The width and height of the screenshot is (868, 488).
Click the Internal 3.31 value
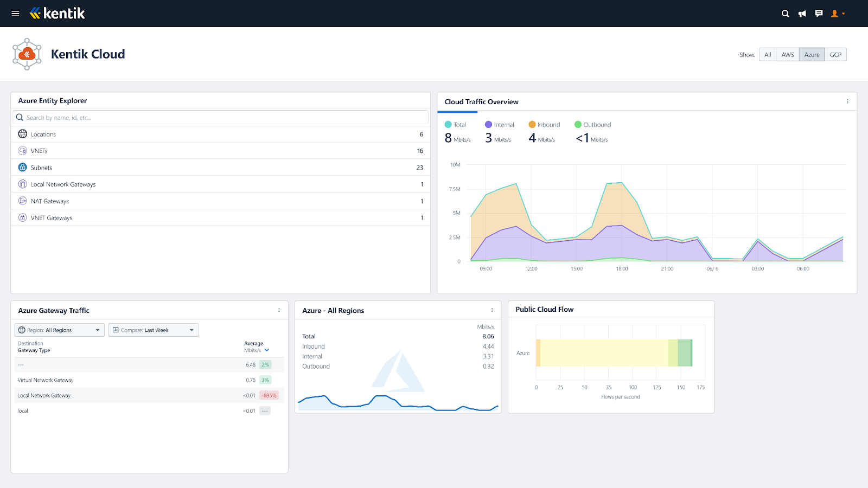pyautogui.click(x=488, y=356)
